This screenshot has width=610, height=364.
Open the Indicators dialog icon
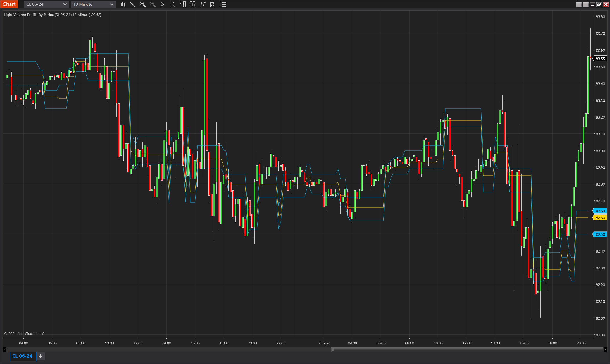click(x=203, y=5)
